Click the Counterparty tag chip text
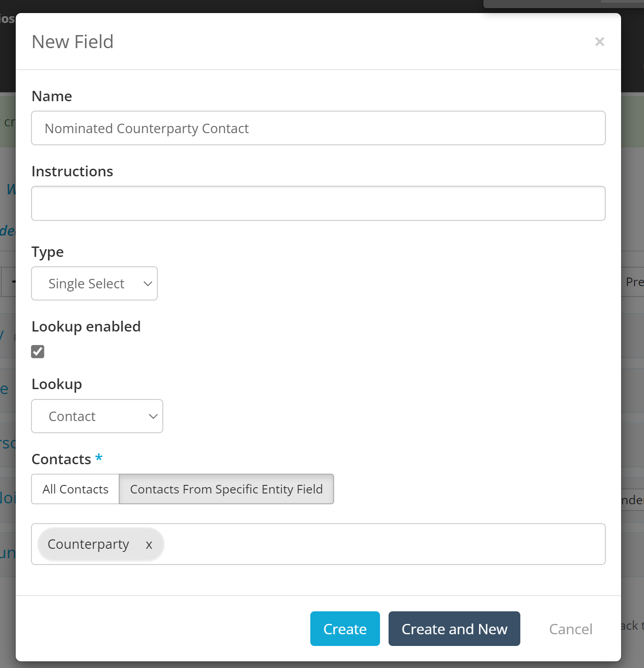The image size is (644, 668). tap(89, 544)
